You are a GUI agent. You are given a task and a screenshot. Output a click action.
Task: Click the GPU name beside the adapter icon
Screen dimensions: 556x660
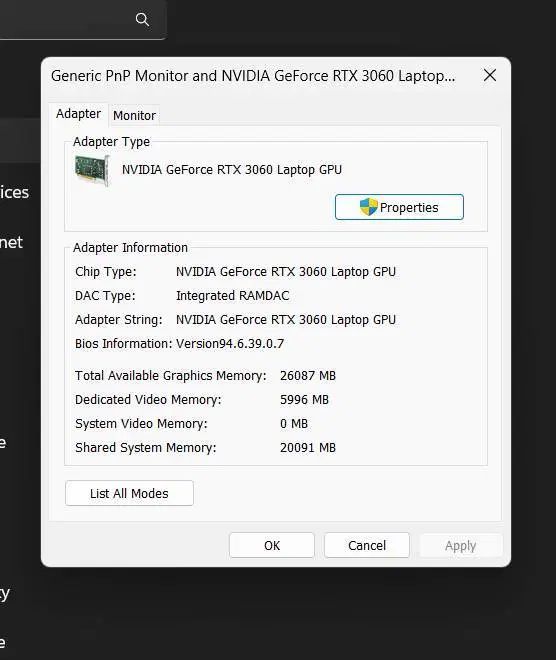231,170
